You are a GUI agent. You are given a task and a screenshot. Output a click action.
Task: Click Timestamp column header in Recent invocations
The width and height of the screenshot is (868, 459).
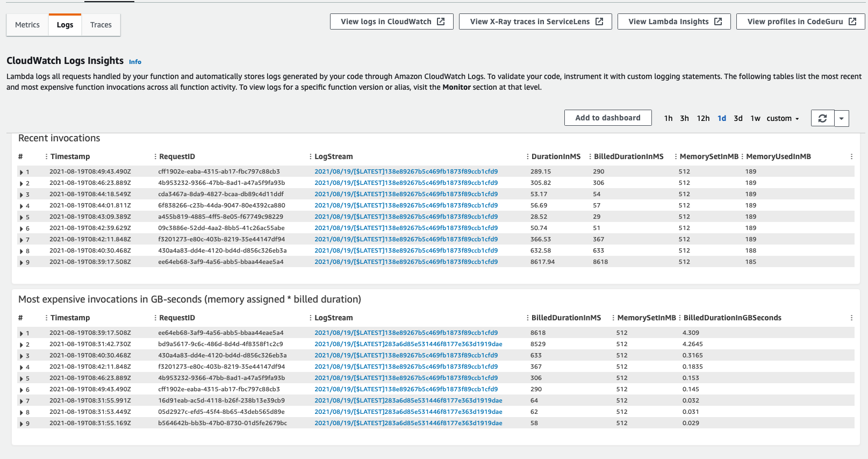(70, 156)
